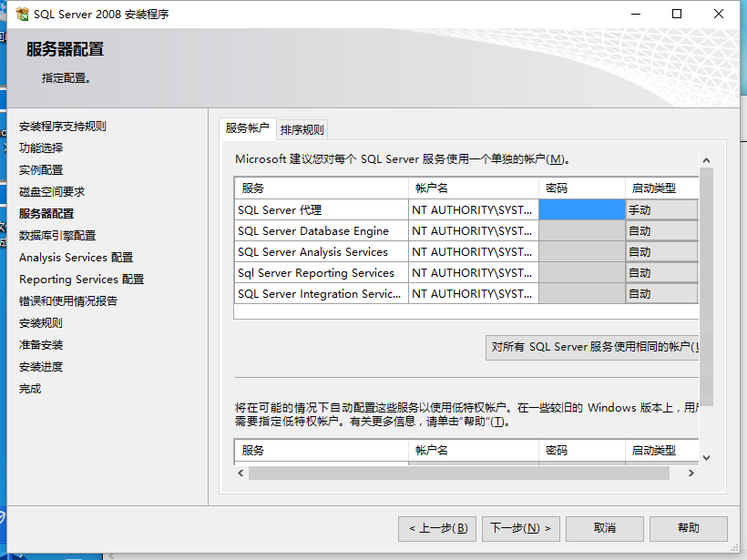Viewport: 747px width, 560px height.
Task: Click the 帐户名 column header in the upper table
Action: click(474, 188)
